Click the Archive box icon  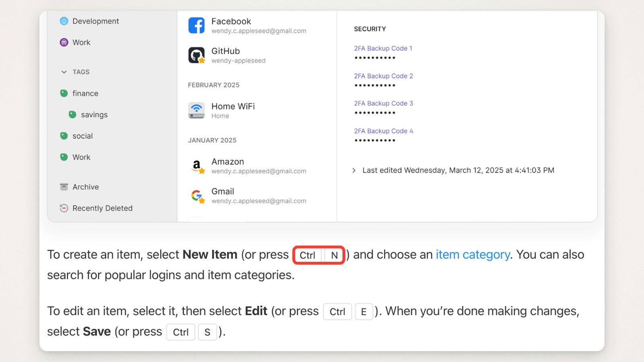pyautogui.click(x=64, y=187)
